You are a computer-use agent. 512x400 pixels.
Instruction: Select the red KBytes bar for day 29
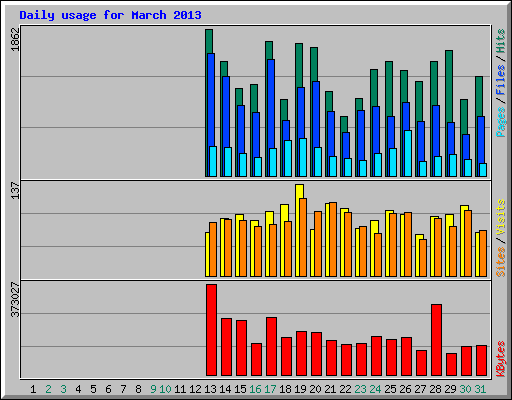pos(451,365)
